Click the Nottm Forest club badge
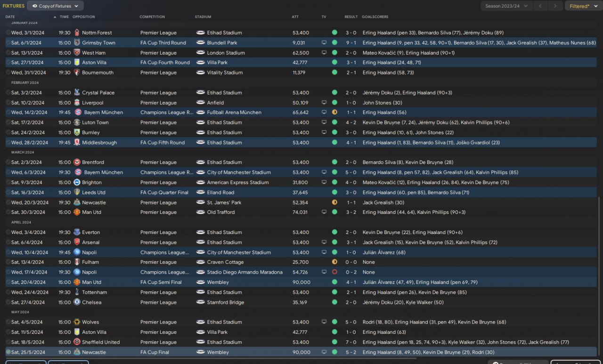 (x=77, y=32)
